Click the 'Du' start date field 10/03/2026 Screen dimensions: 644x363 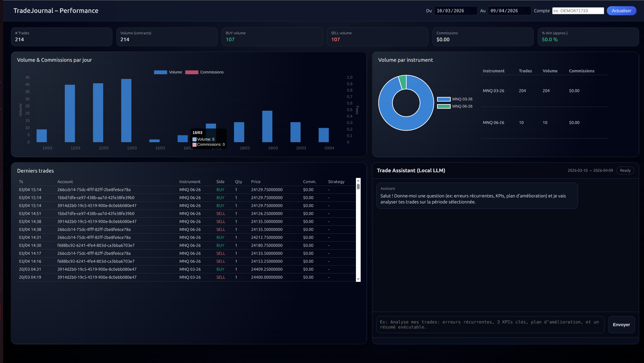[x=450, y=11]
